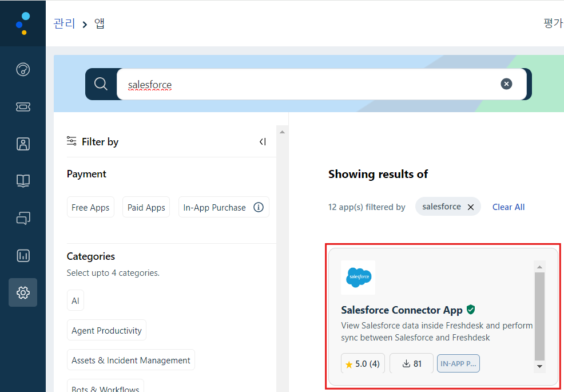This screenshot has height=392, width=564.
Task: Remove the salesforce filter chip
Action: click(471, 207)
